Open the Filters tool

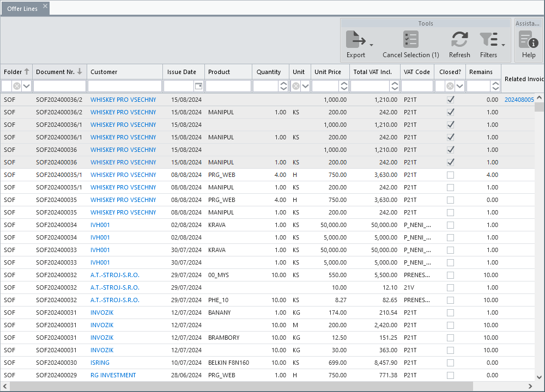[x=488, y=44]
